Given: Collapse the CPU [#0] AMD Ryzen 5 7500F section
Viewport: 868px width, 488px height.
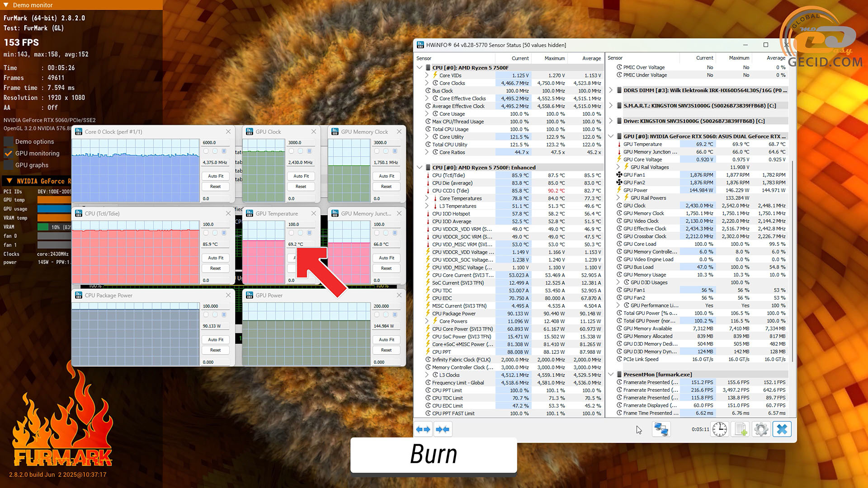Looking at the screenshot, I should (420, 68).
